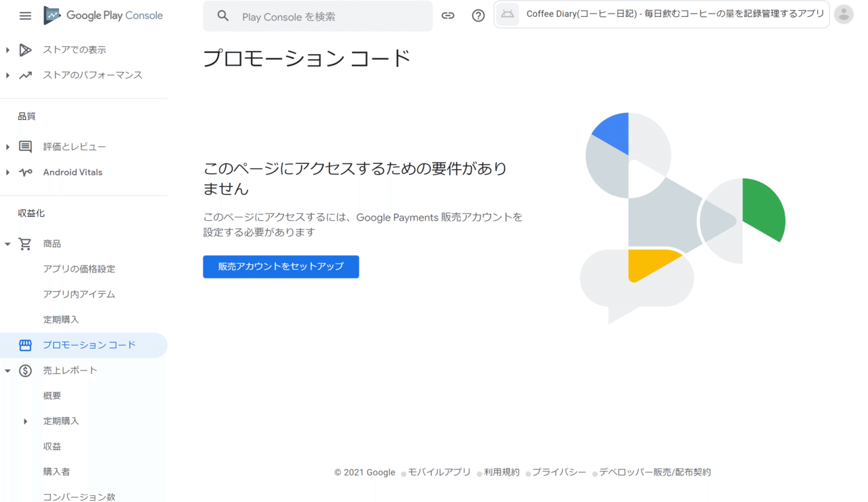Click the account avatar icon

[x=842, y=15]
